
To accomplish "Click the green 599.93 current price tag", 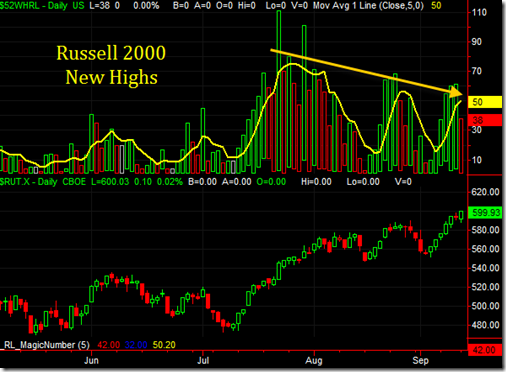I will (x=485, y=212).
